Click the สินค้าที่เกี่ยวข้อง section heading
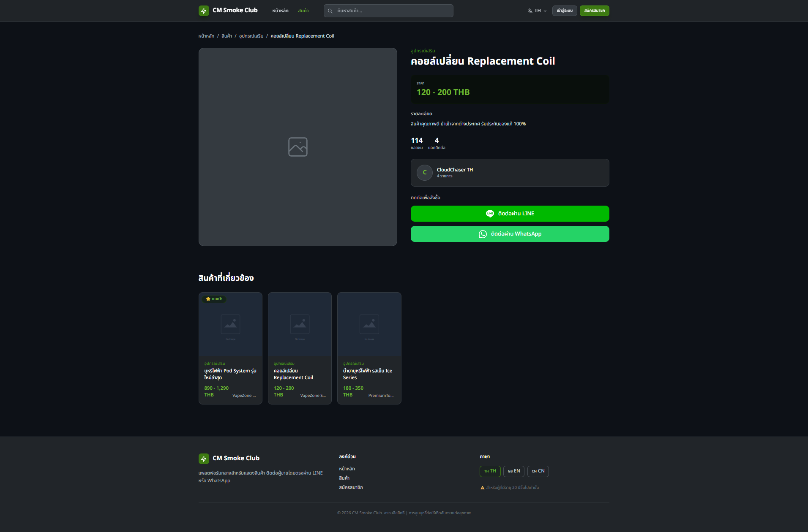 pos(226,278)
